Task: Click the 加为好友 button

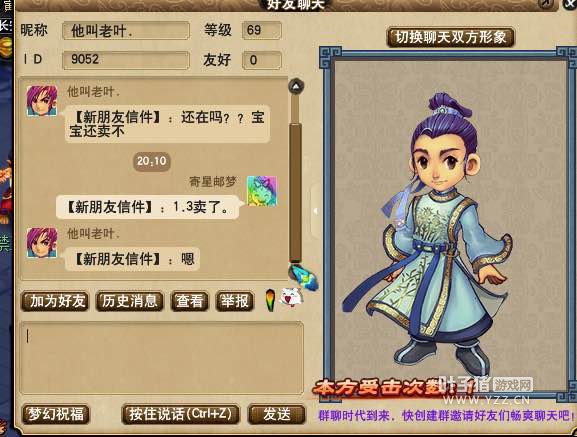Action: click(x=56, y=302)
